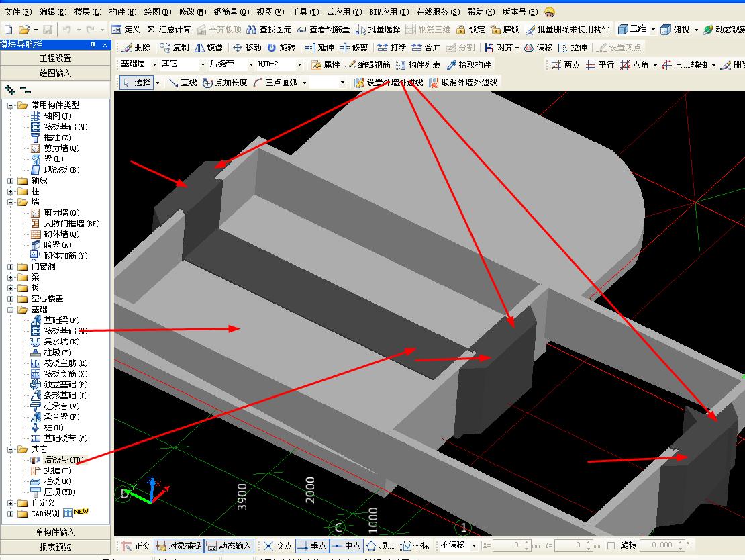Viewport: 745px width, 560px height.
Task: Click the Open folder icon
Action: (23, 30)
